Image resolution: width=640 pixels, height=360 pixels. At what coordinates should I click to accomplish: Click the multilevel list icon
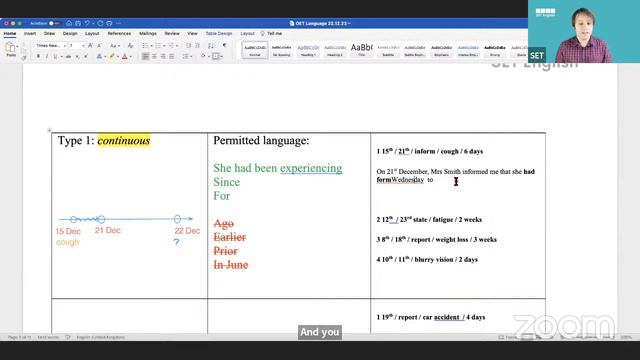(x=171, y=45)
